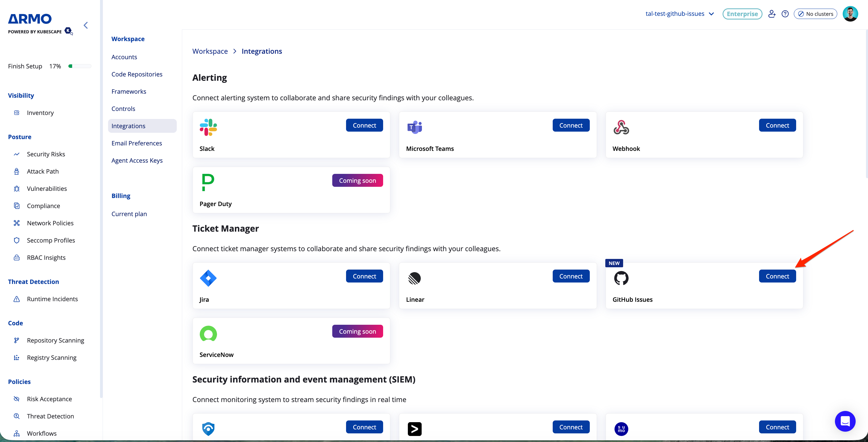Screen dimensions: 868x442
Task: Click the Inventory sidebar icon
Action: click(x=16, y=113)
